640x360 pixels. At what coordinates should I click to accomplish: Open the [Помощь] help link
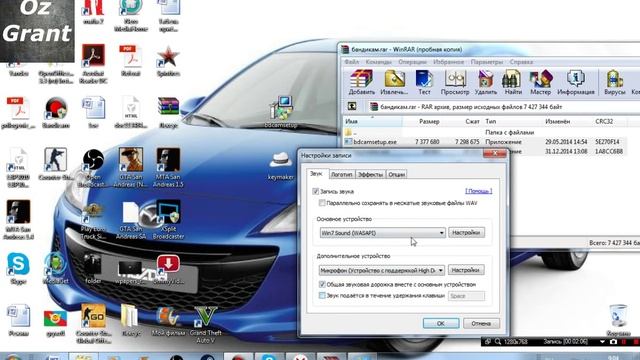point(478,191)
